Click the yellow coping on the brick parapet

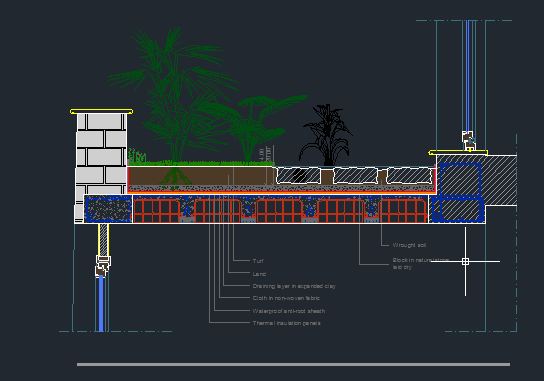pyautogui.click(x=101, y=111)
